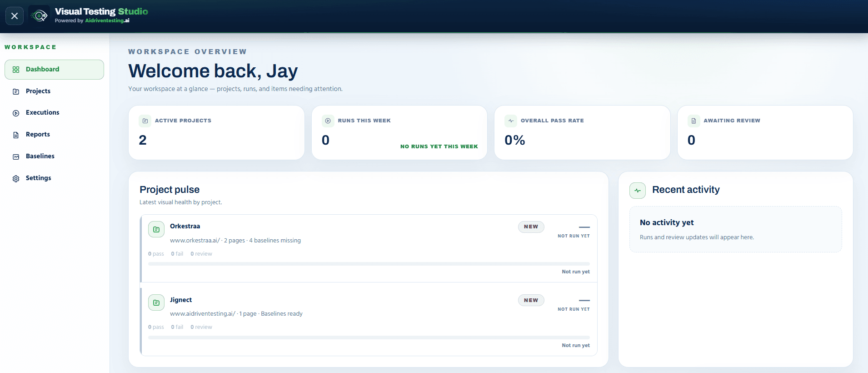Click 'NO RUNS YET THIS WEEK' label
This screenshot has height=373, width=868.
click(439, 146)
